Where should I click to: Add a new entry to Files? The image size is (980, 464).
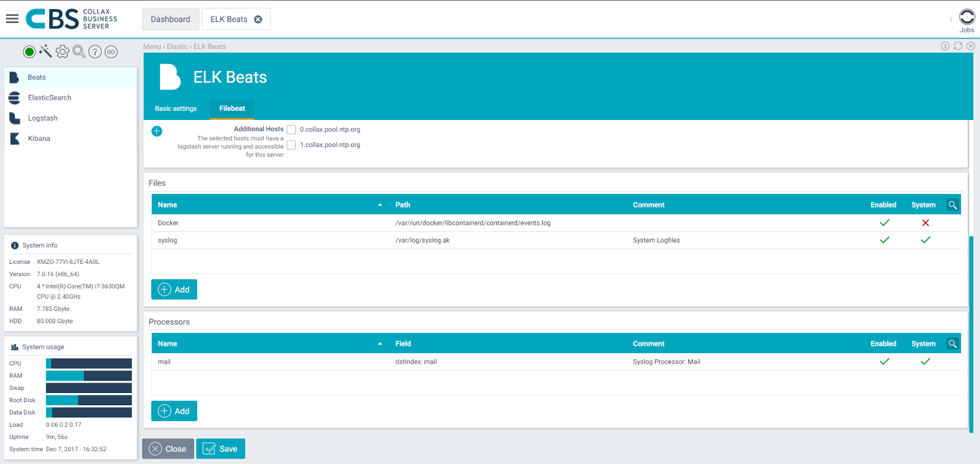coord(174,290)
